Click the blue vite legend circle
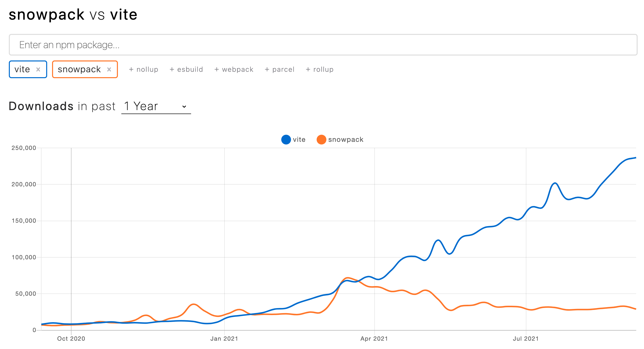This screenshot has height=349, width=644. (286, 140)
